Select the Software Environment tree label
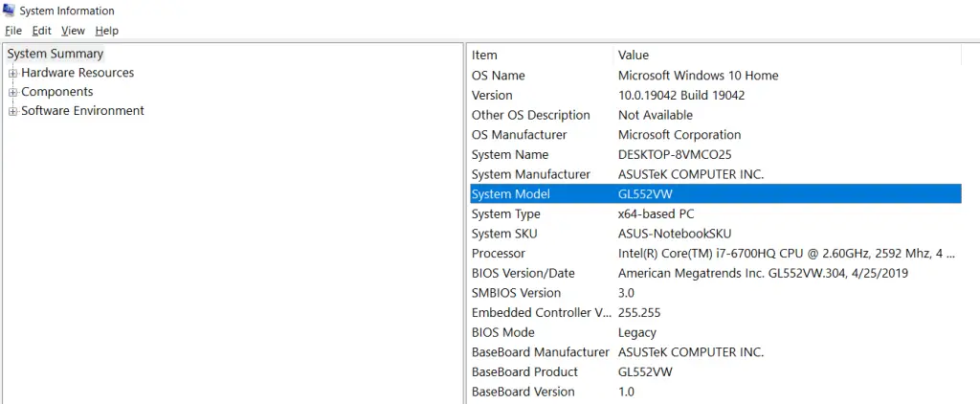 [x=82, y=111]
